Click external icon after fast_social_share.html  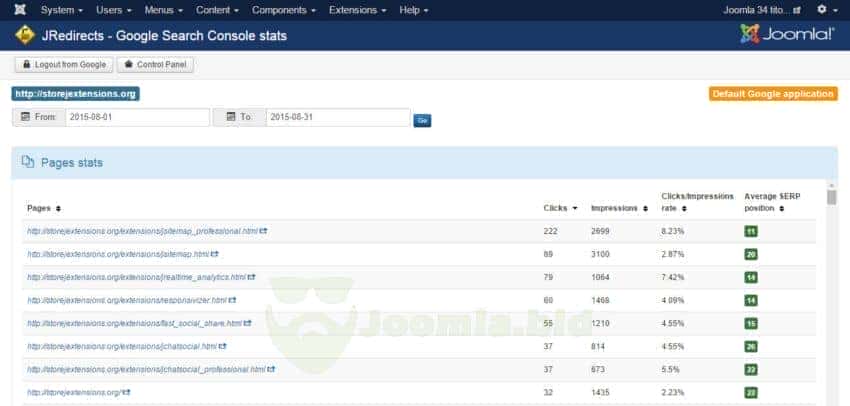[x=247, y=323]
